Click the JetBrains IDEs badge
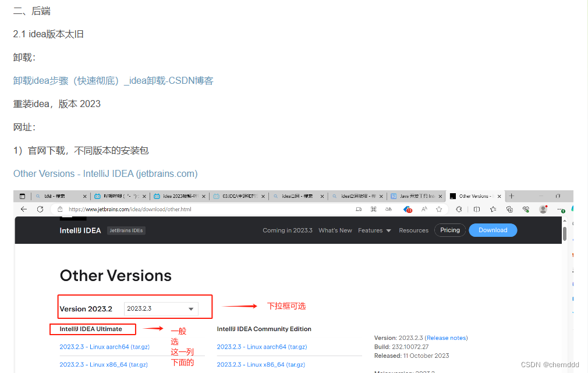Viewport: 588px width, 373px height. pos(126,230)
